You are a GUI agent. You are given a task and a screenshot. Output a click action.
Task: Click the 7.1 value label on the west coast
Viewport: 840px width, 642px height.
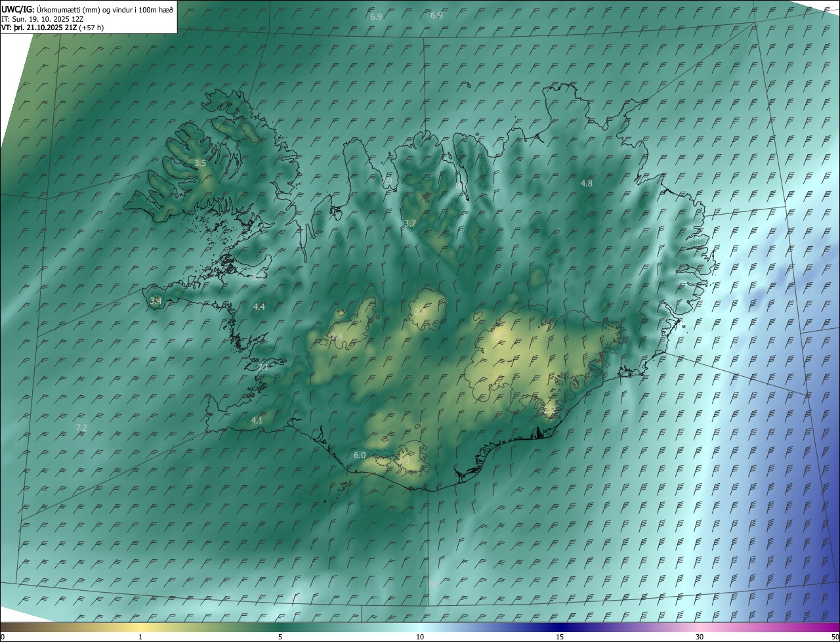[x=263, y=368]
